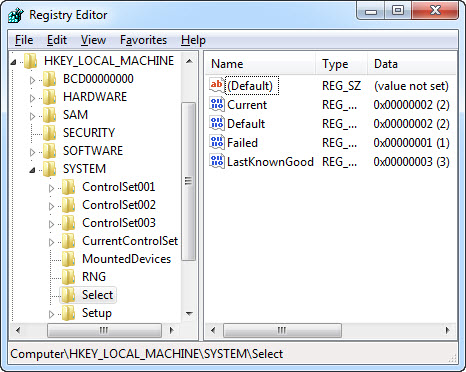This screenshot has width=466, height=372.
Task: Click the status bar registry path
Action: [147, 354]
